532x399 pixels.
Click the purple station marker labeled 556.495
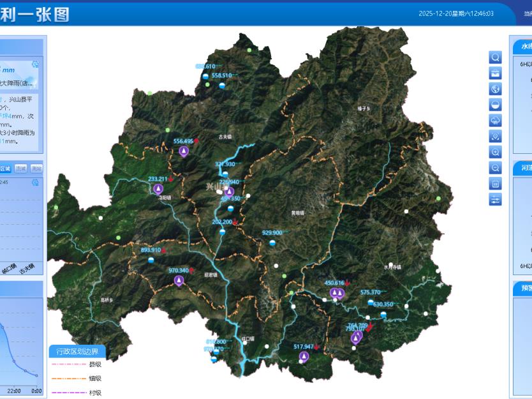tap(184, 151)
